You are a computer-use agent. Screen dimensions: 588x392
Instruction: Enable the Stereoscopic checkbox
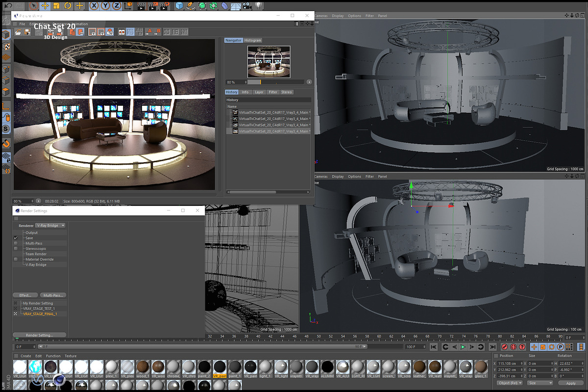point(16,248)
